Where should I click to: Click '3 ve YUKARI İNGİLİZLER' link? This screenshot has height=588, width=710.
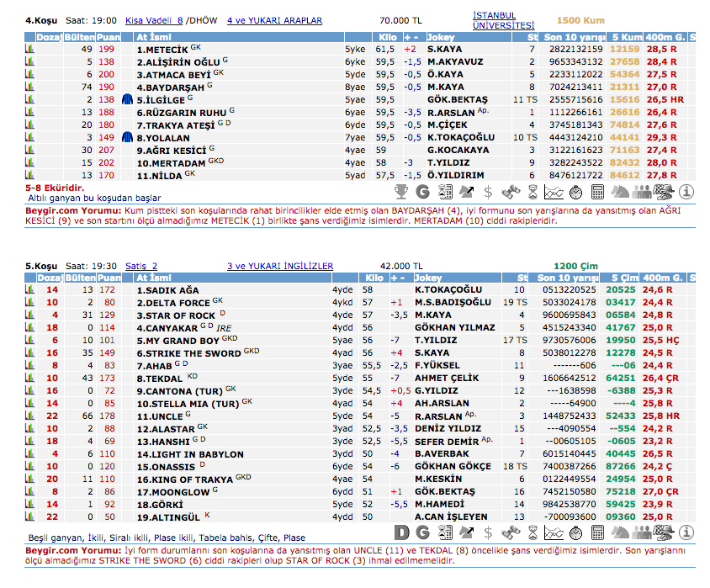(280, 266)
